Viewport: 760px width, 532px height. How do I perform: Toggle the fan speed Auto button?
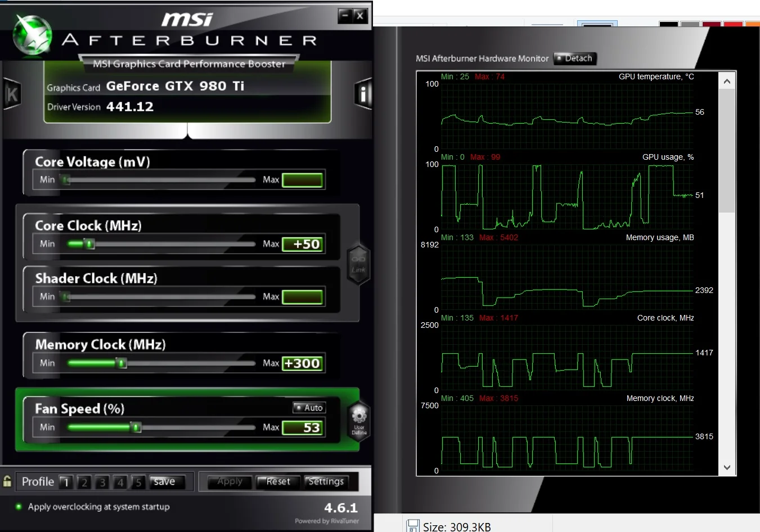pos(309,408)
